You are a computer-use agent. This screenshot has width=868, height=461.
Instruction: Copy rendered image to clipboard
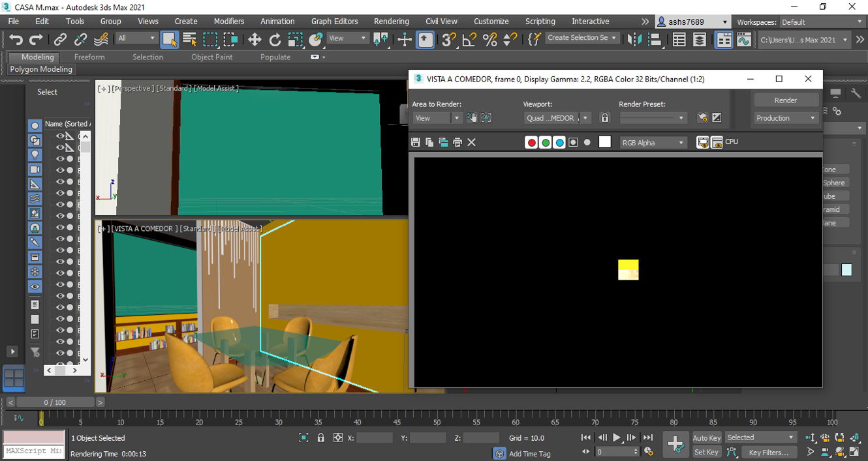429,142
